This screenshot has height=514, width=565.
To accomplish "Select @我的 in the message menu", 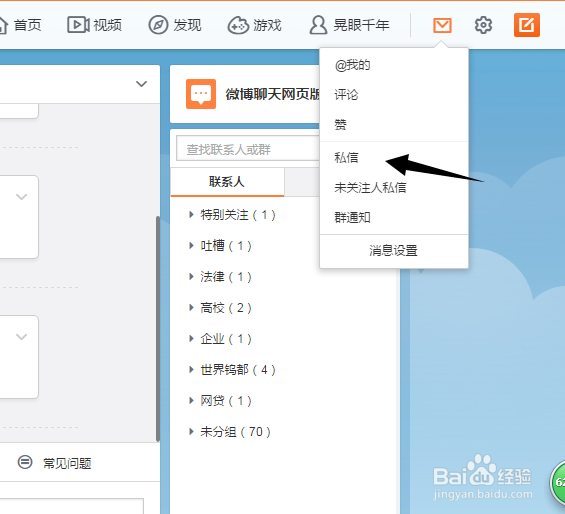I will 394,65.
